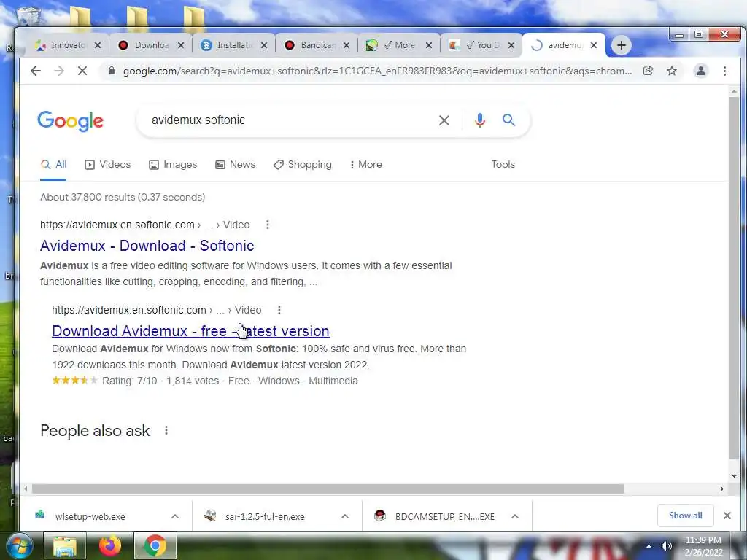
Task: Open the volume speaker tray icon
Action: pos(667,546)
